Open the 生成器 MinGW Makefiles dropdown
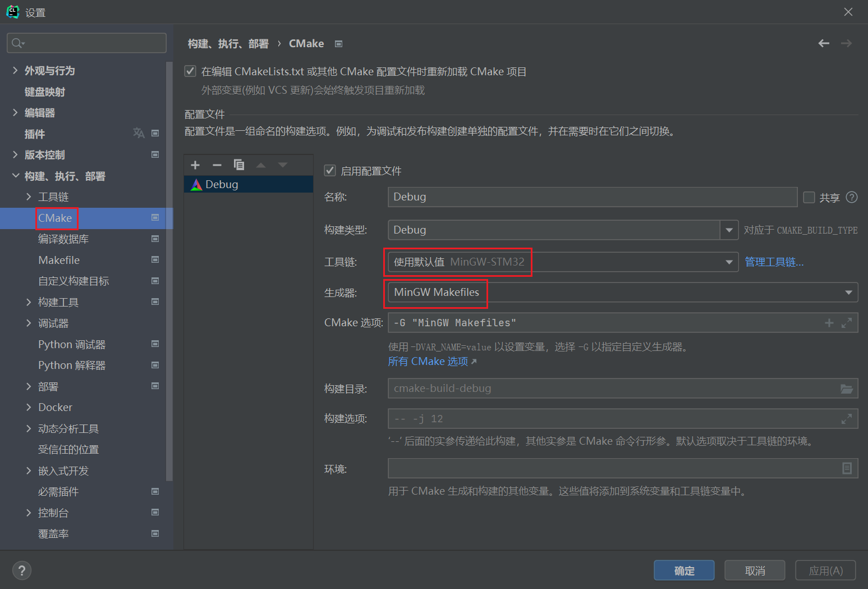This screenshot has width=868, height=589. tap(623, 293)
